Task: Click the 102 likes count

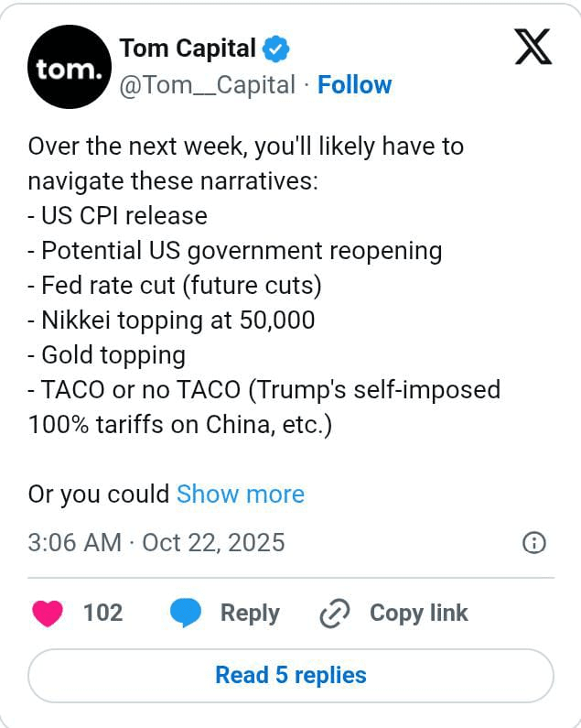Action: click(103, 613)
